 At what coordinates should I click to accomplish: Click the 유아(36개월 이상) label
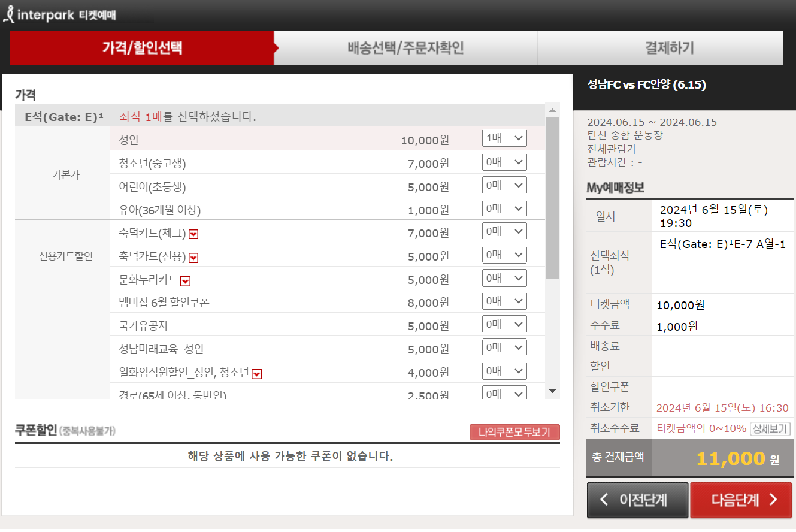[x=160, y=210]
